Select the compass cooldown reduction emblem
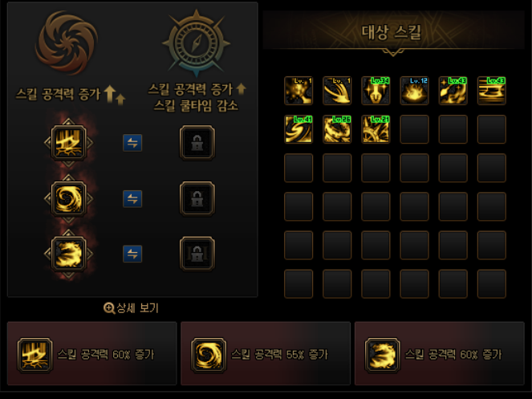 pos(196,43)
